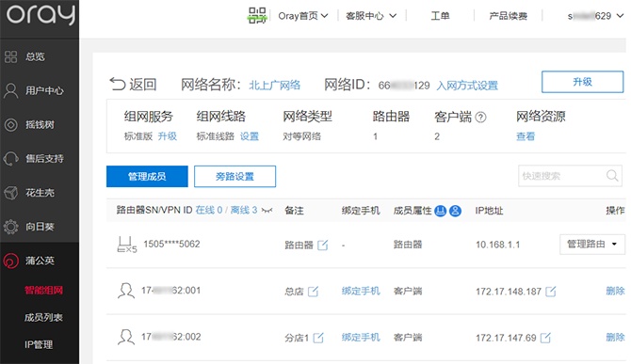Click 绑定手机 link for 分店1
Viewport: 631px width, 364px height.
361,337
